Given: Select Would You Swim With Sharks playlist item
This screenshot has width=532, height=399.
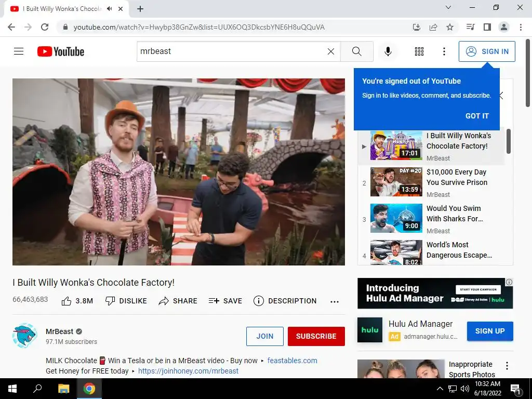Looking at the screenshot, I should click(431, 219).
